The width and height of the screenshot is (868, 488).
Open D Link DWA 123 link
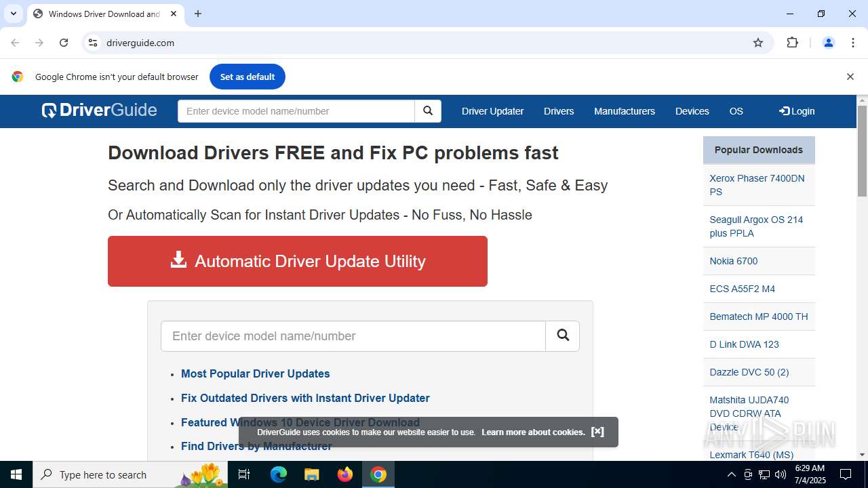pos(744,344)
